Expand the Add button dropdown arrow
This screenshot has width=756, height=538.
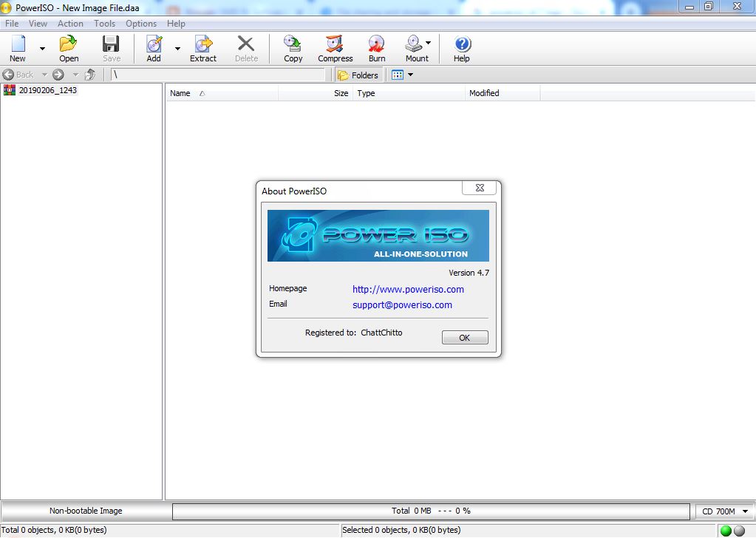pyautogui.click(x=177, y=49)
